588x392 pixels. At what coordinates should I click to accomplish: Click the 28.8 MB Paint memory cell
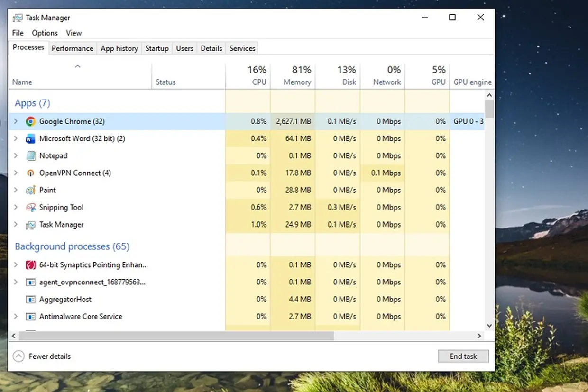(x=293, y=190)
